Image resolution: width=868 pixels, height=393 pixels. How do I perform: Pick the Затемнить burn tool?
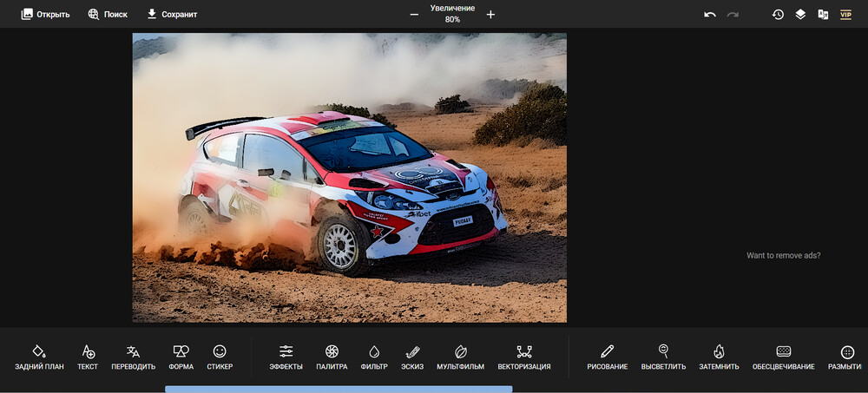point(719,357)
